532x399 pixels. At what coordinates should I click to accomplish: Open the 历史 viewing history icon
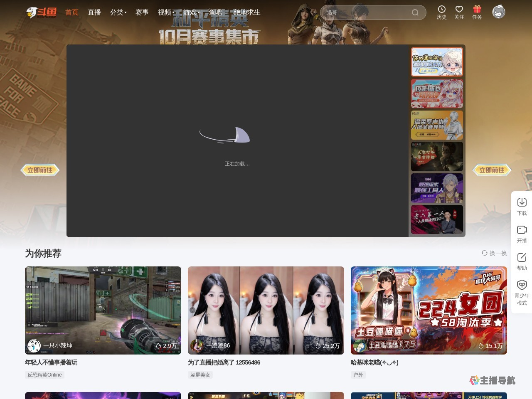tap(441, 12)
